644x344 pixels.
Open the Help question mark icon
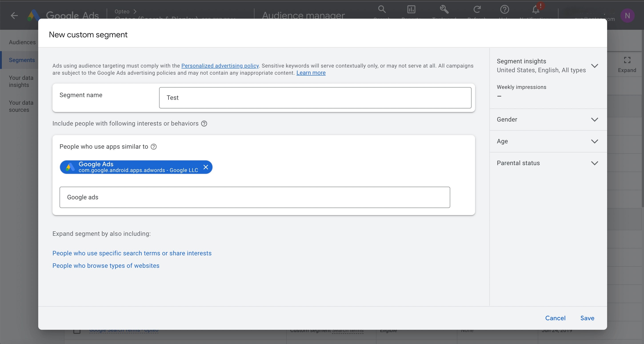click(x=504, y=10)
